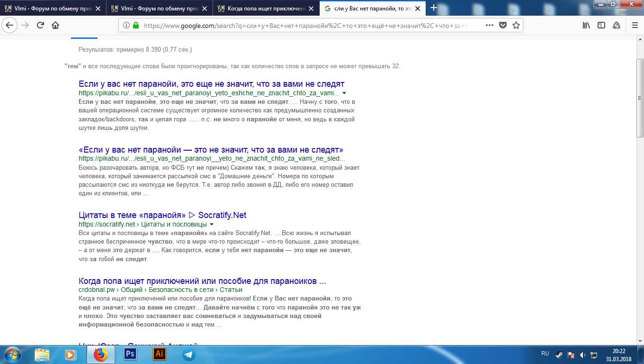This screenshot has height=364, width=644.
Task: Open crdobnal.pw 'Когда попа ищет приключений' result
Action: click(202, 281)
